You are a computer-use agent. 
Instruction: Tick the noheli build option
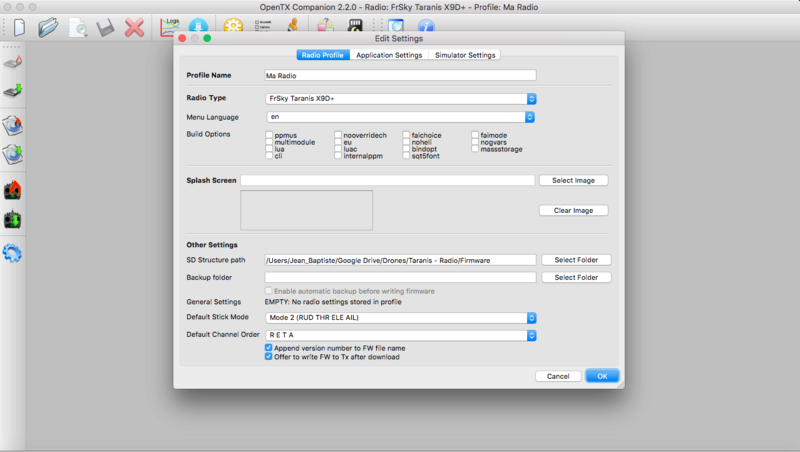406,142
